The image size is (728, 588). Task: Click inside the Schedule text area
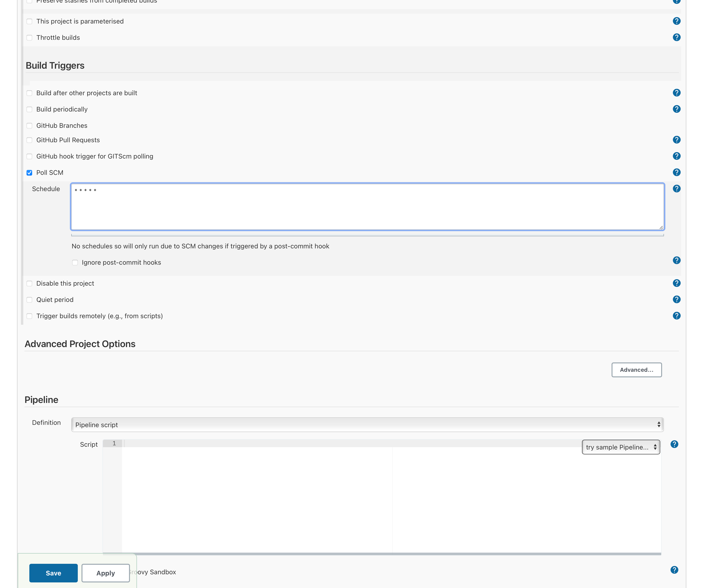(367, 207)
